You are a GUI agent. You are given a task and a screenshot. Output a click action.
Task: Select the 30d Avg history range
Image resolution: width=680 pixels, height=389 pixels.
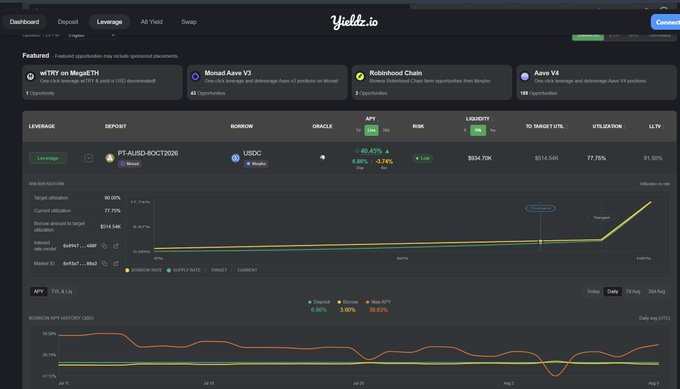(657, 291)
